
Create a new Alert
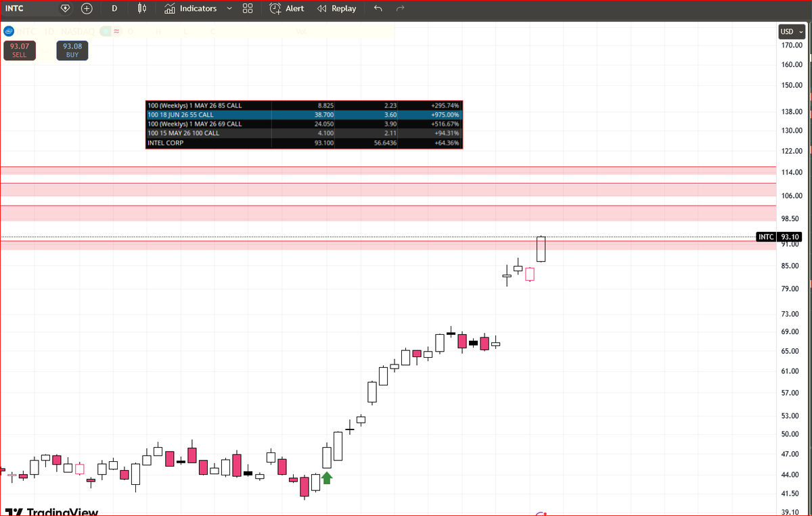(287, 9)
